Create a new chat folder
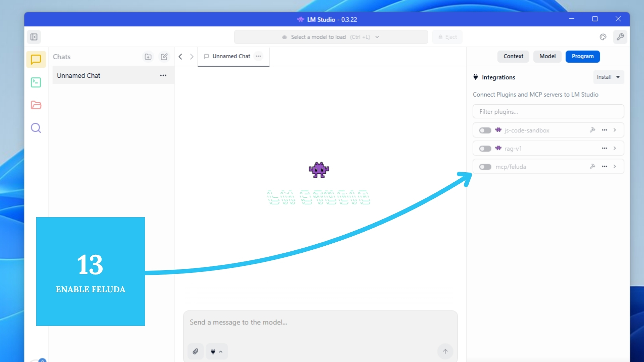The height and width of the screenshot is (362, 644). coord(148,57)
